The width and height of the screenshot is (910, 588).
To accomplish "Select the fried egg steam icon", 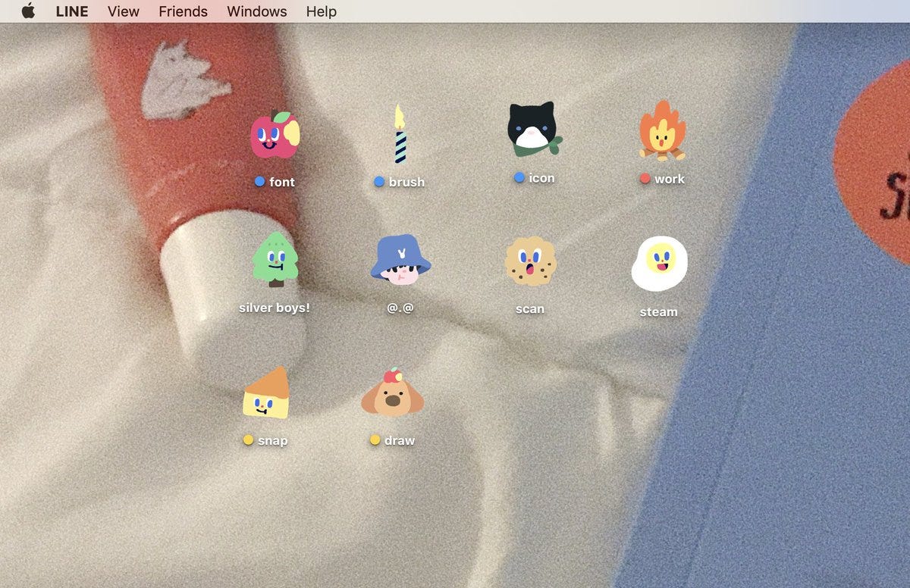I will [659, 264].
